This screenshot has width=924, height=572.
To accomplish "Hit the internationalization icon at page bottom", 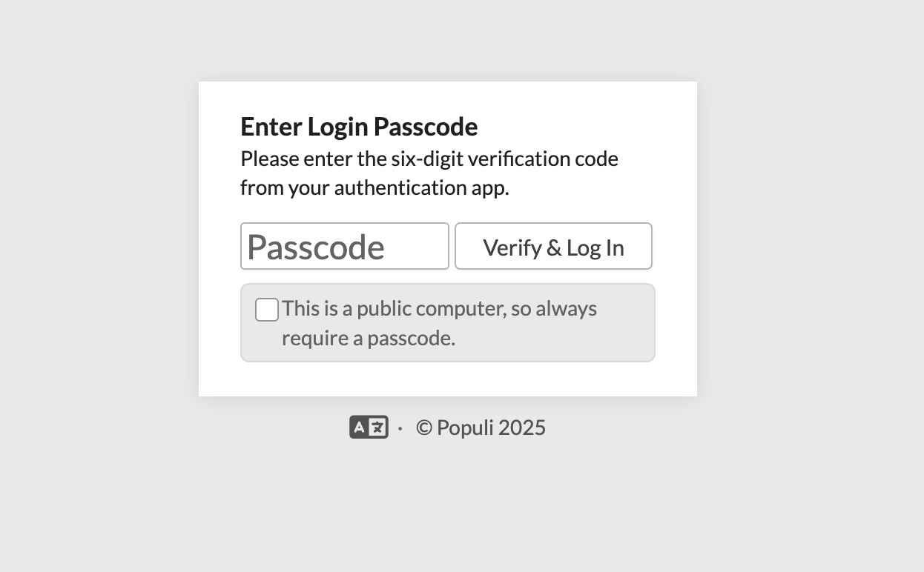I will click(369, 427).
